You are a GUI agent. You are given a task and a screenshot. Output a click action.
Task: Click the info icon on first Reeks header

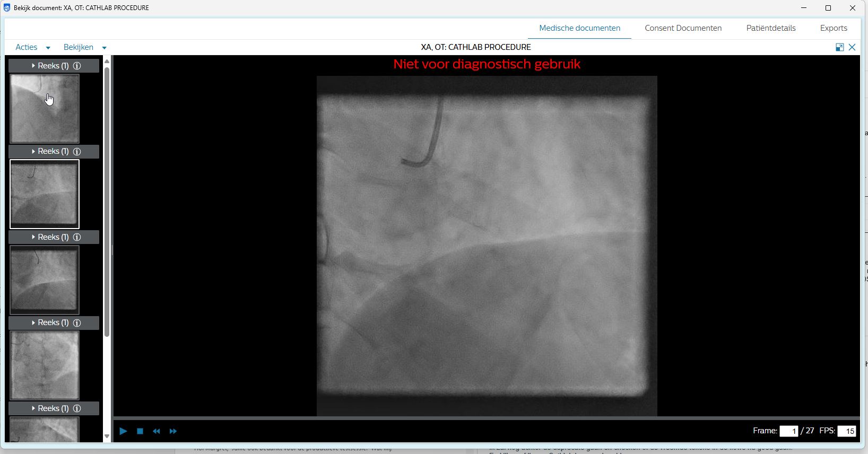point(77,66)
